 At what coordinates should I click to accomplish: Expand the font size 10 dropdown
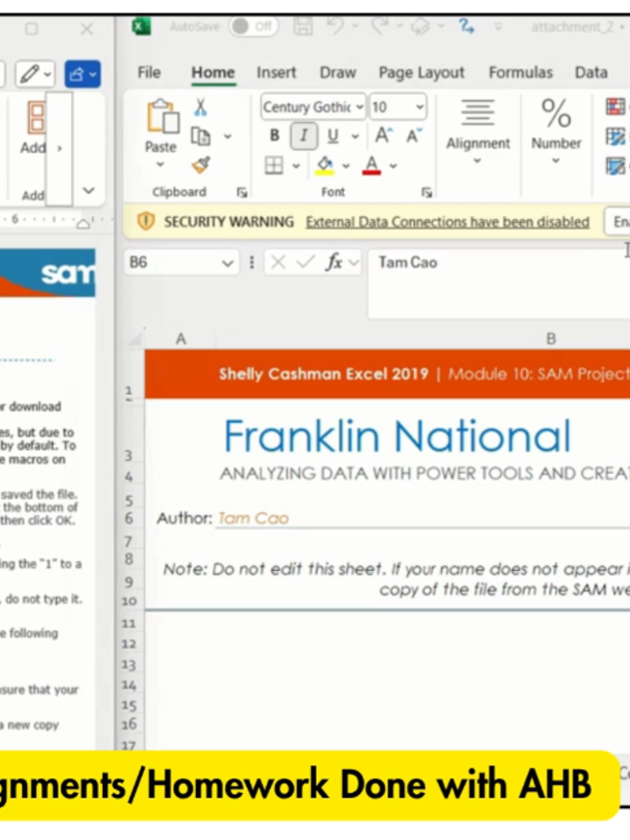(x=420, y=107)
